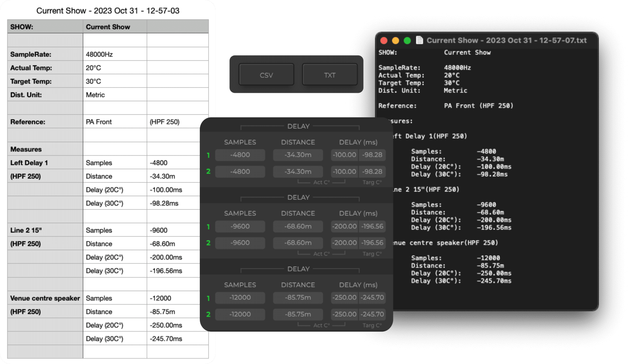
Task: Select the -12000 samples field in third delay row 2
Action: click(240, 314)
